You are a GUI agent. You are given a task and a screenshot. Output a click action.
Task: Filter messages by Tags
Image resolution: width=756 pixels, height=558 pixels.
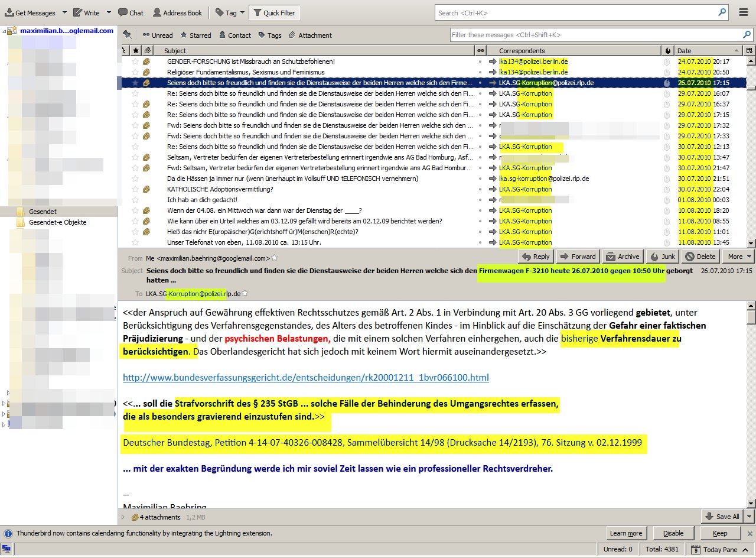[269, 35]
